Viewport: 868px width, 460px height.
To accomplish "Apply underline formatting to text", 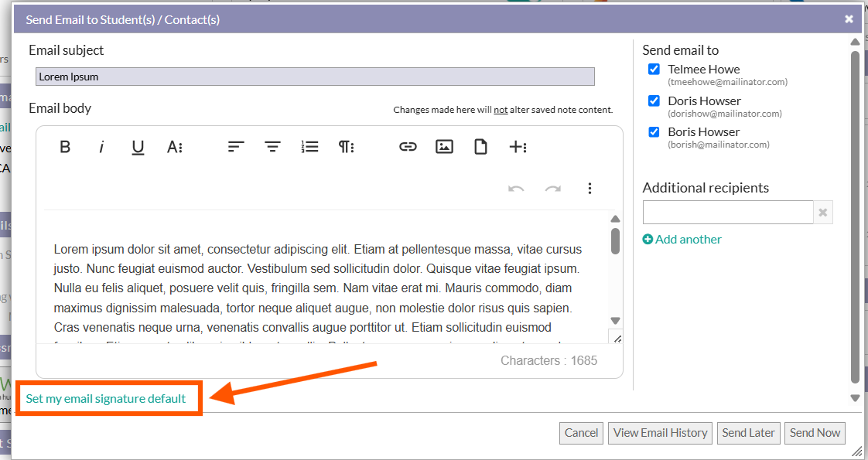I will pos(138,147).
